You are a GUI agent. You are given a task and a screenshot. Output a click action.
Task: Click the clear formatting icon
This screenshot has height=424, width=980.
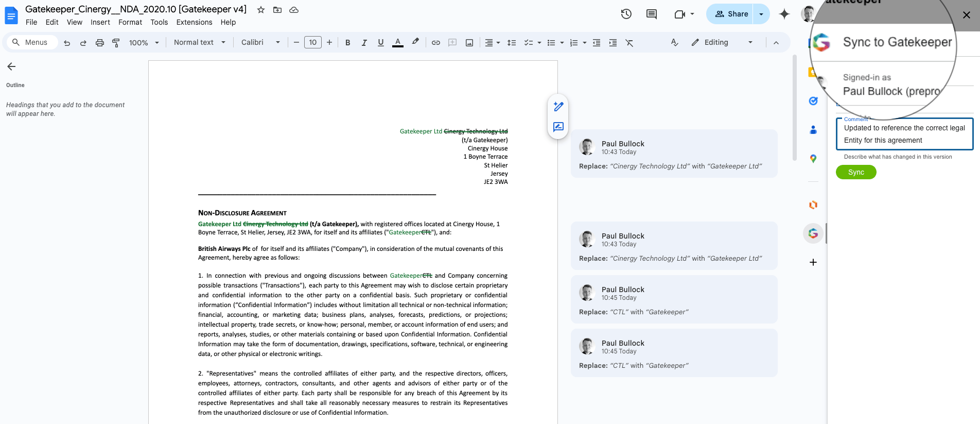(629, 43)
